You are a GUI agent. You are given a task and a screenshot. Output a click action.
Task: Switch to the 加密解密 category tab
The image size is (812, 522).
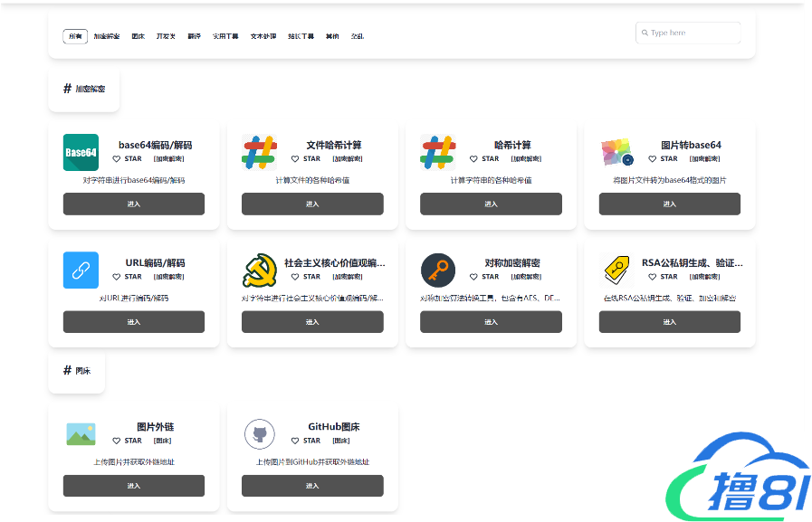coord(107,37)
